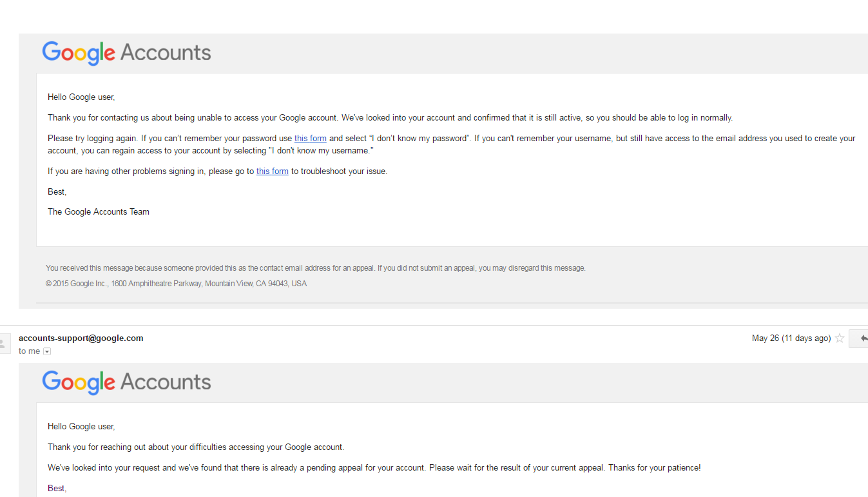Click the 'to me' recipient text
The image size is (868, 497).
pyautogui.click(x=30, y=351)
